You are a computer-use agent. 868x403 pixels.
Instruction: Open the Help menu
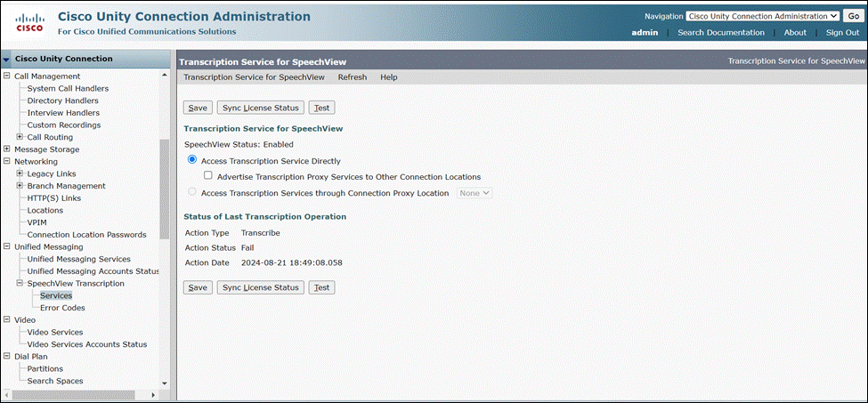coord(389,77)
